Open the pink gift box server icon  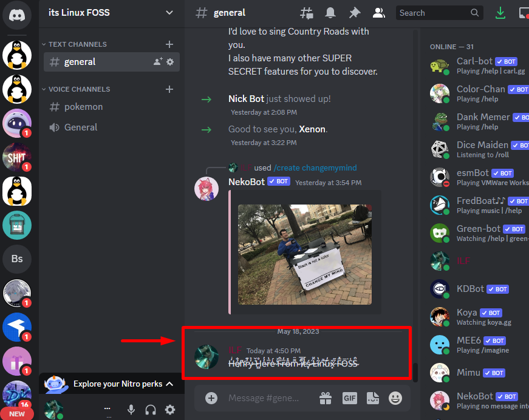pos(17,361)
